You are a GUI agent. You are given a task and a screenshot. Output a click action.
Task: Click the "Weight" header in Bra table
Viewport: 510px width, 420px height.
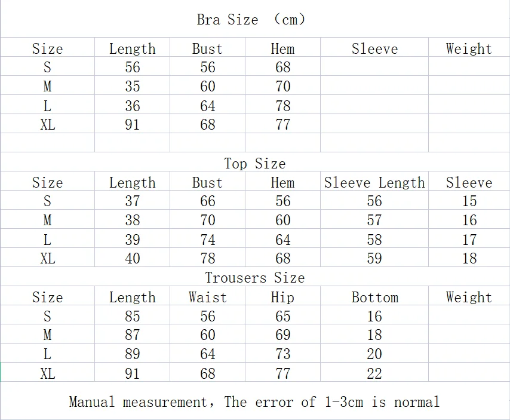click(469, 48)
